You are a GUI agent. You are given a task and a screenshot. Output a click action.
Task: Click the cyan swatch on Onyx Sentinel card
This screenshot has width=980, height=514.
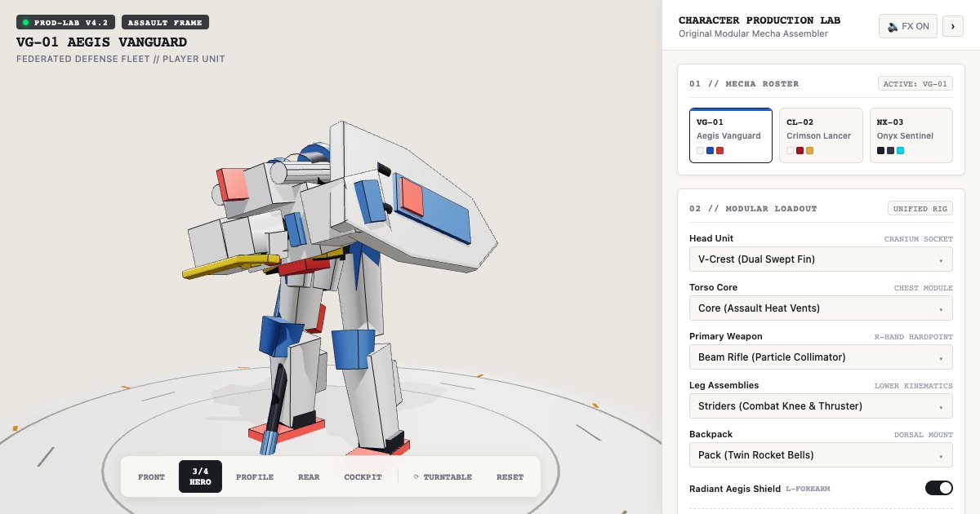pos(900,151)
